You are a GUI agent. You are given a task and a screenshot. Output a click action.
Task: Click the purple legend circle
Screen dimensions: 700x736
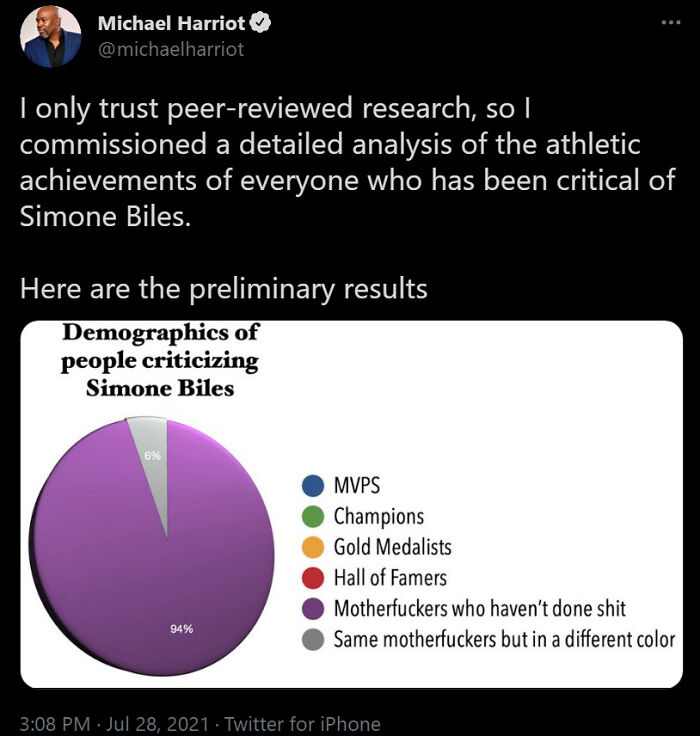[x=313, y=608]
